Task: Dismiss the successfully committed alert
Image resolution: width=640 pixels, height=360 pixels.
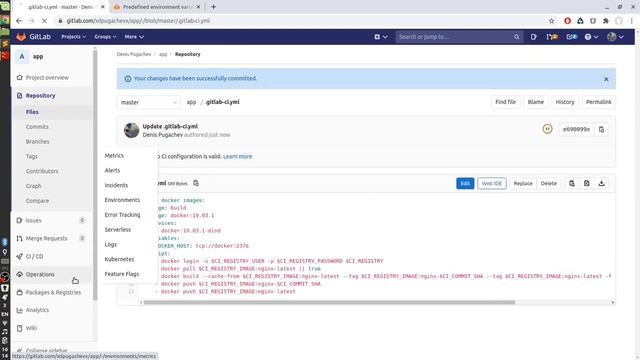Action: (x=606, y=79)
